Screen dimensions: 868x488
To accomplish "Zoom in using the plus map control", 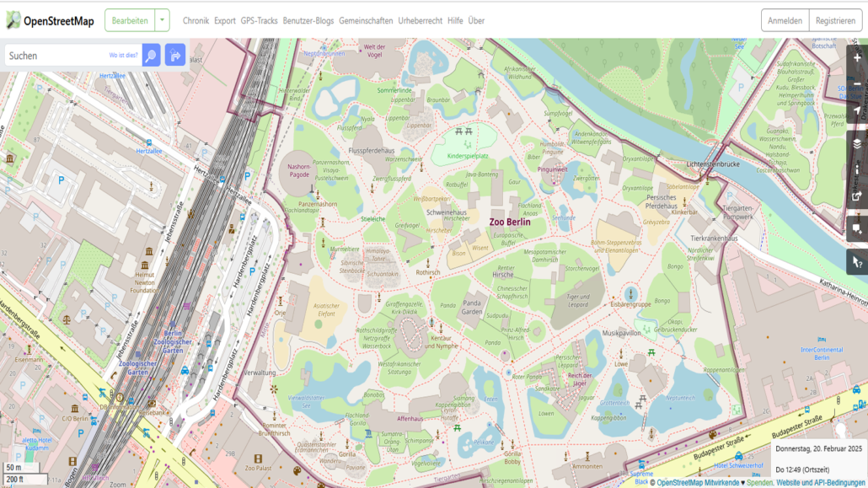I will [x=857, y=57].
